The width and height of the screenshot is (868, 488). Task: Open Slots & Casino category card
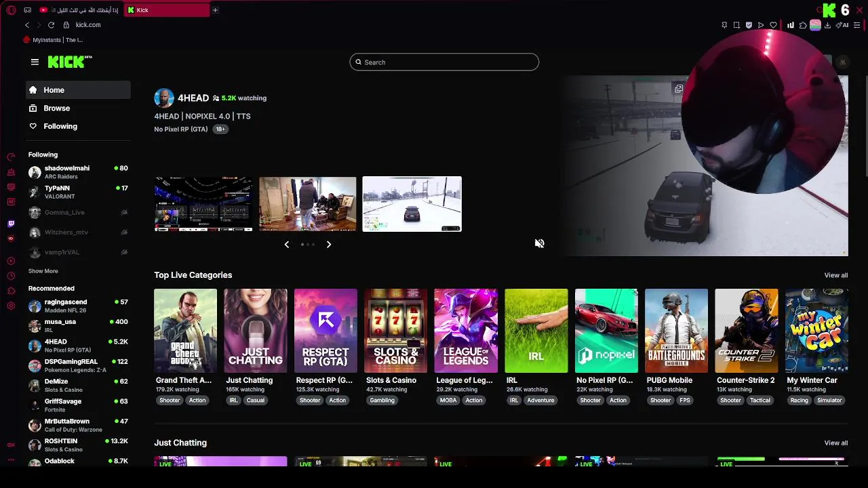pos(395,331)
